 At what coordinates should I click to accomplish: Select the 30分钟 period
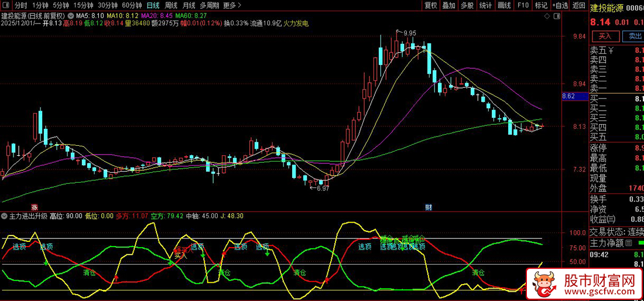point(108,6)
